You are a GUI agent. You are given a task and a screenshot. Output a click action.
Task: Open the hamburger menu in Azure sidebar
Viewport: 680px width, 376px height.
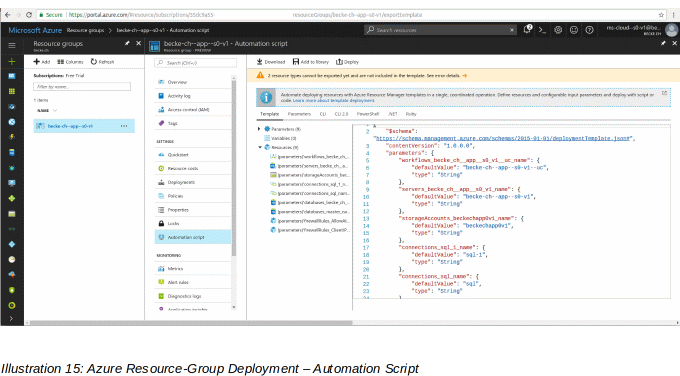coord(12,45)
